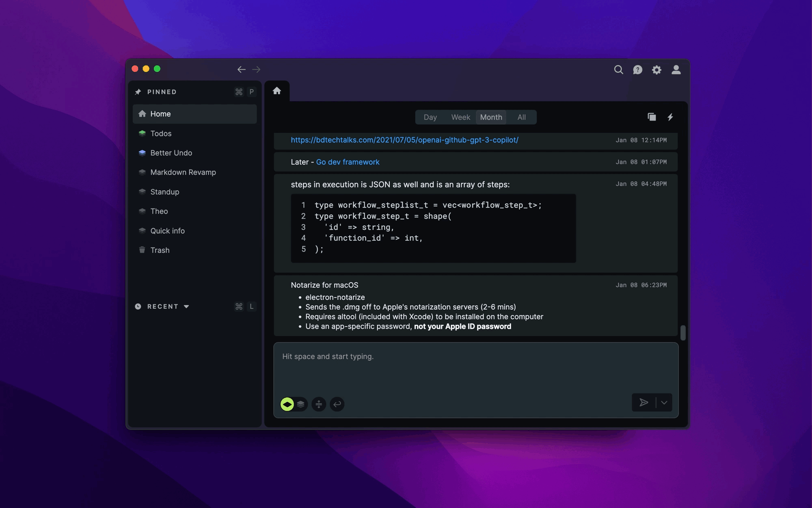Viewport: 812px width, 508px height.
Task: Open settings with the gear icon
Action: point(657,70)
